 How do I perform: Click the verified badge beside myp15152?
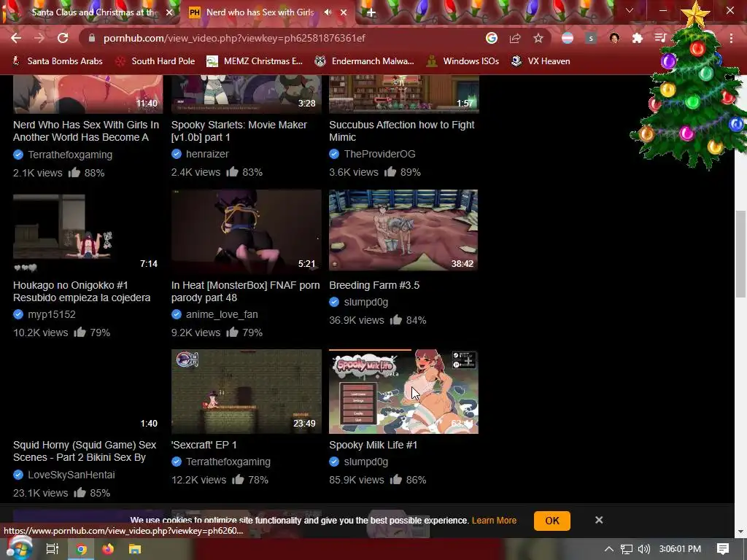[x=18, y=314]
